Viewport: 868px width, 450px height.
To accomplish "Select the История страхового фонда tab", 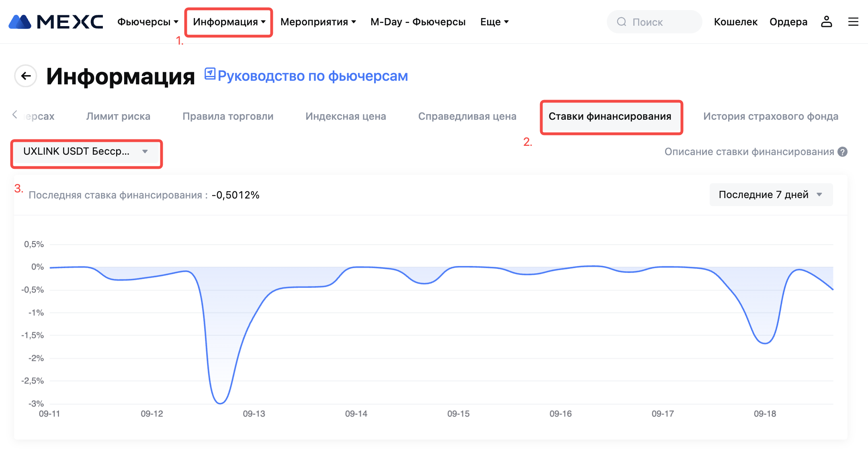I will tap(770, 117).
